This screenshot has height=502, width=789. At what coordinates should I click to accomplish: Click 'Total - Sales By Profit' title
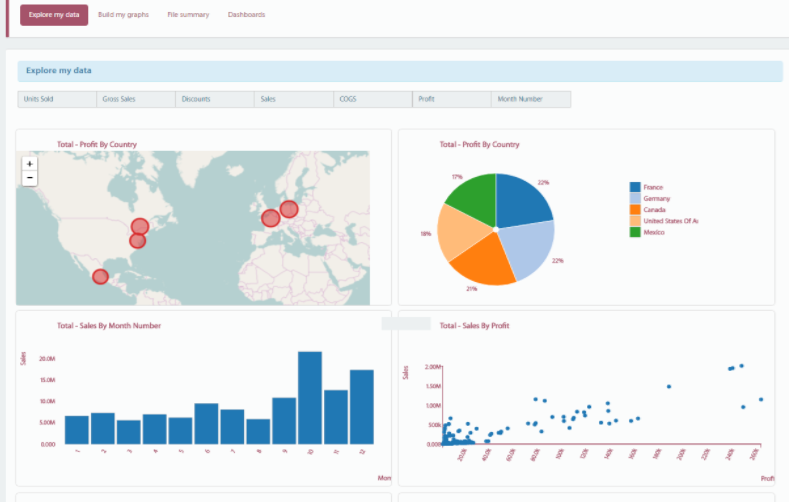pyautogui.click(x=475, y=325)
